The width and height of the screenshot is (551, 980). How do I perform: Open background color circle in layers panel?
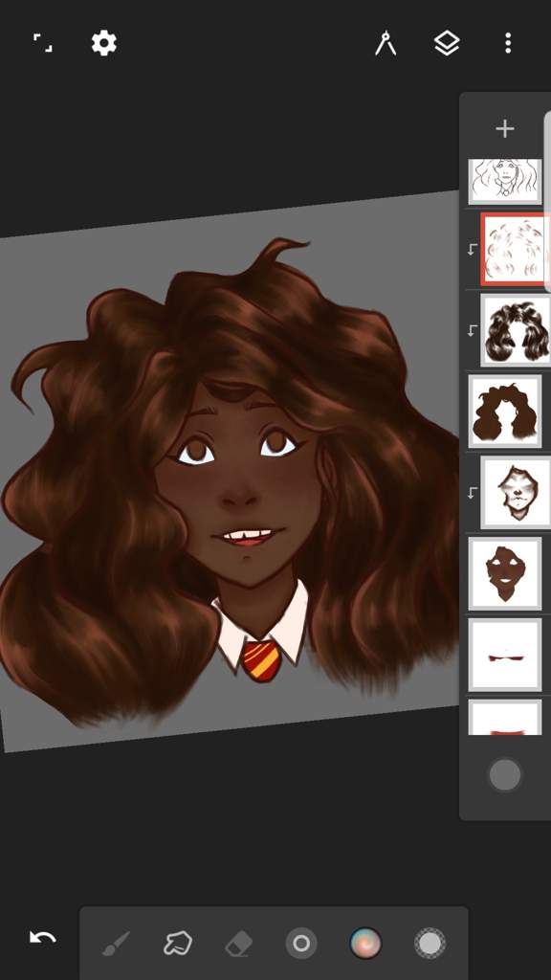click(505, 775)
